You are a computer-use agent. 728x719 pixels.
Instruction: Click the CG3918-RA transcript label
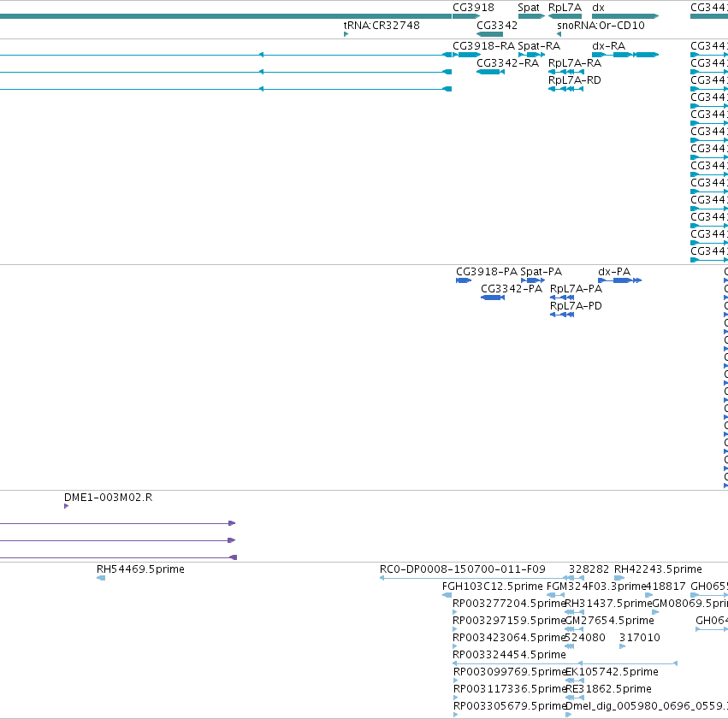(484, 46)
